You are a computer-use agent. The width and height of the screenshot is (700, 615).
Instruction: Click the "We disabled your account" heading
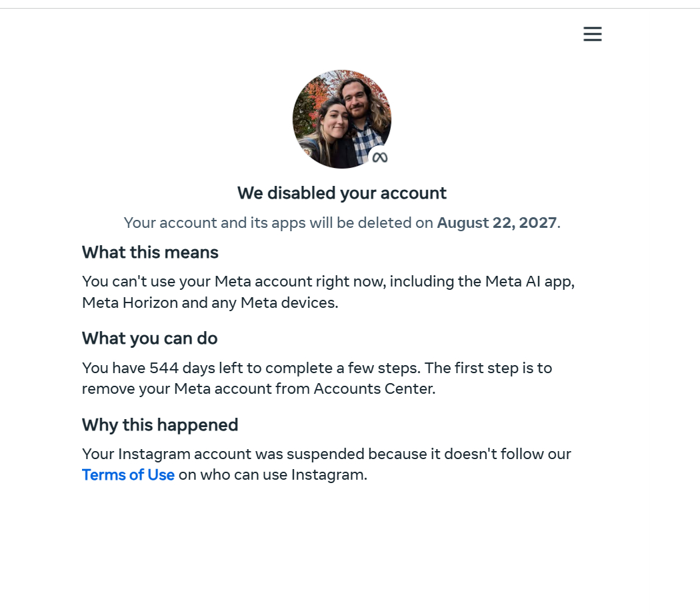(342, 193)
